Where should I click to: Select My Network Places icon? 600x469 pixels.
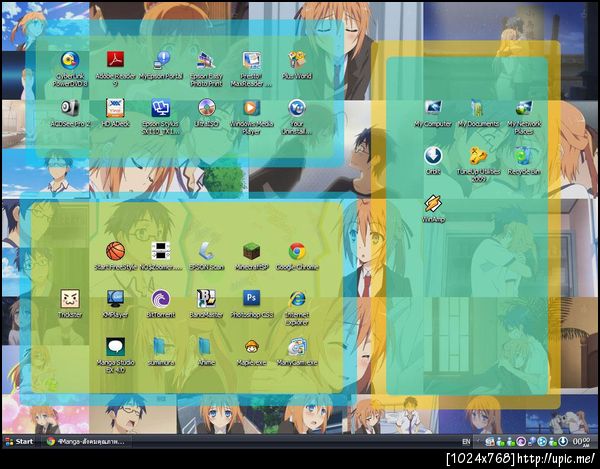[x=524, y=108]
